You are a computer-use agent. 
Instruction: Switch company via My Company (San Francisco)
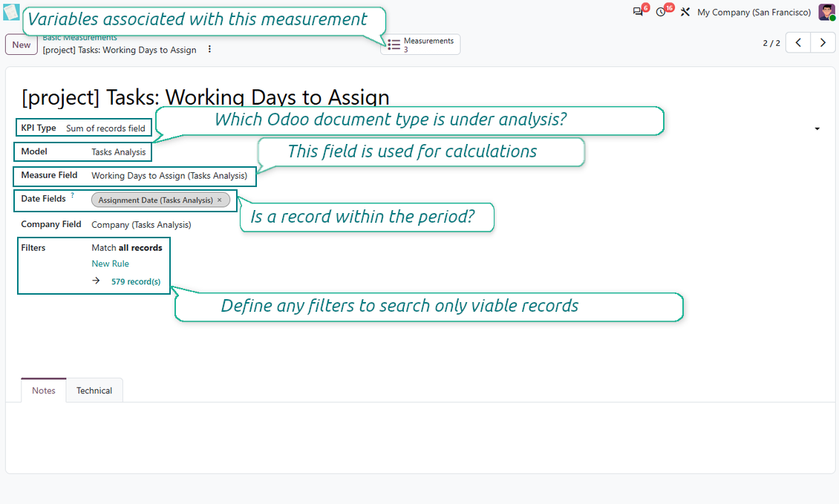point(754,12)
